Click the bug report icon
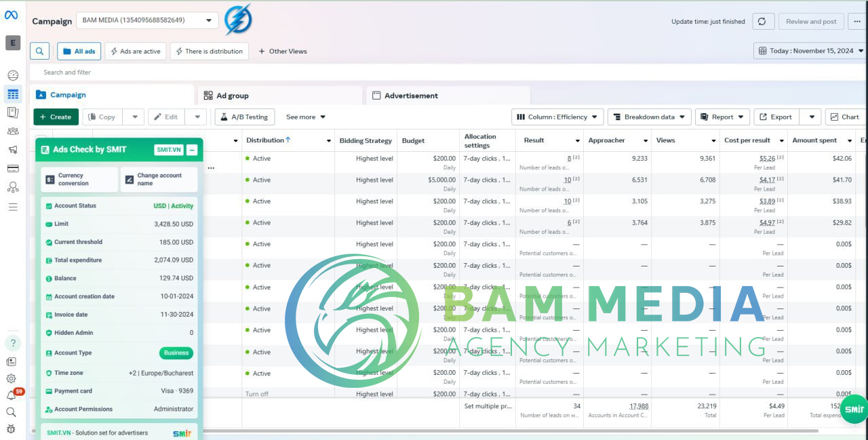The width and height of the screenshot is (868, 440). pyautogui.click(x=12, y=428)
